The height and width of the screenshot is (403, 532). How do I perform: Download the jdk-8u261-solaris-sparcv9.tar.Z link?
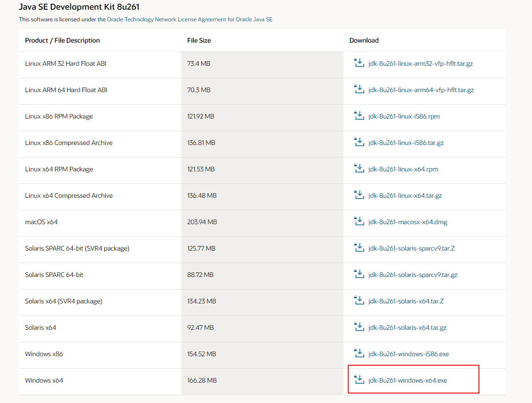[412, 248]
